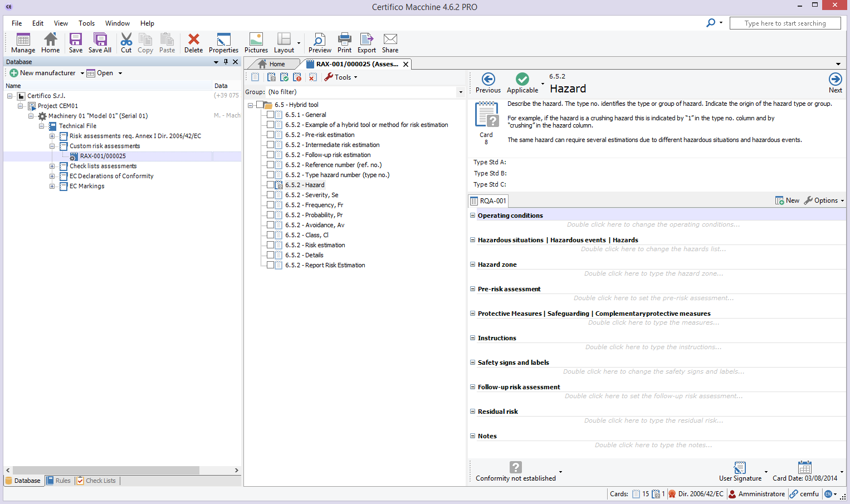850x504 pixels.
Task: Click the Applicable green check icon
Action: (522, 79)
